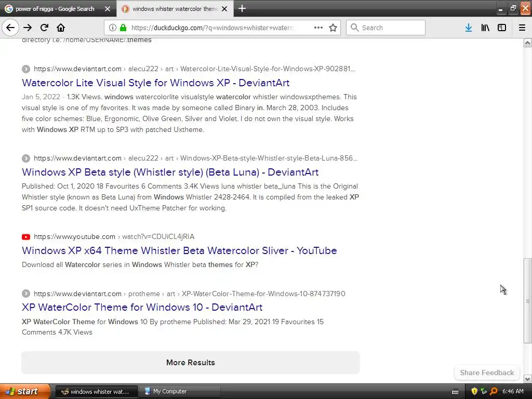Toggle the sidebar view icon
This screenshot has height=399, width=532.
pyautogui.click(x=502, y=28)
